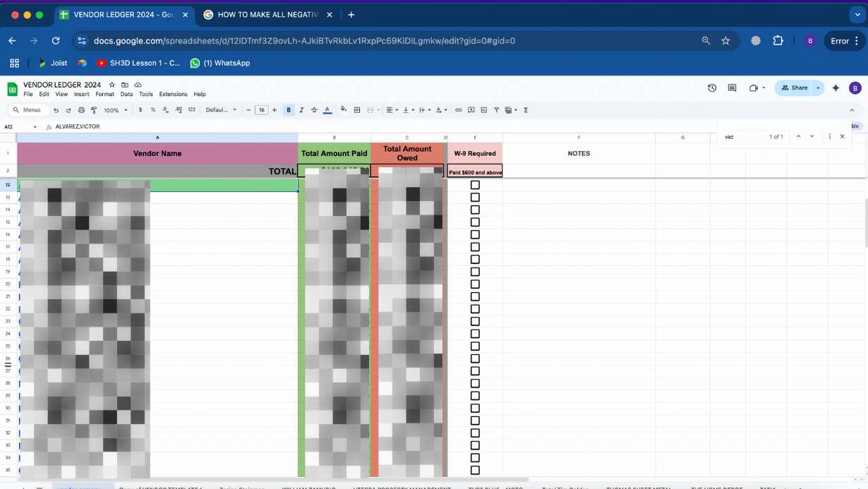Viewport: 868px width, 489px height.
Task: Select the Paint format tool
Action: tap(94, 110)
